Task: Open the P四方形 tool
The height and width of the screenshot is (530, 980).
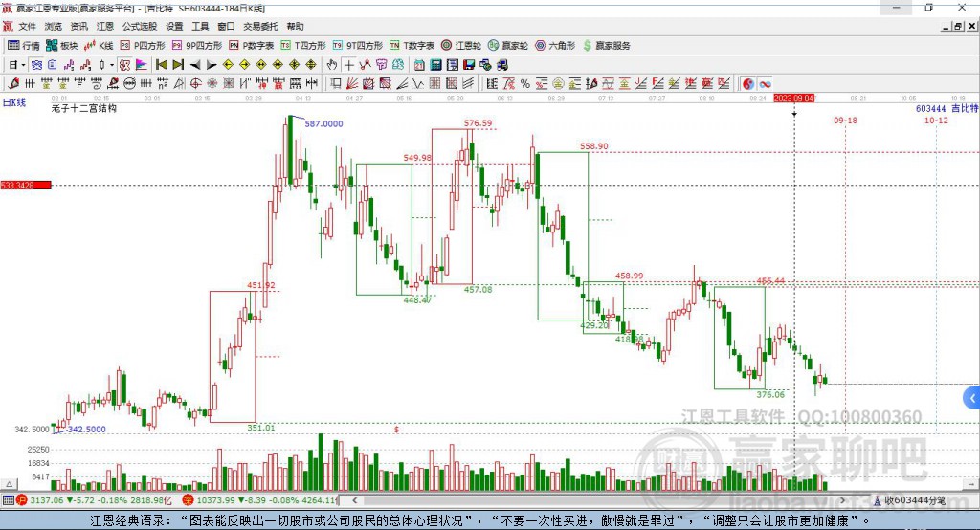Action: (x=143, y=46)
